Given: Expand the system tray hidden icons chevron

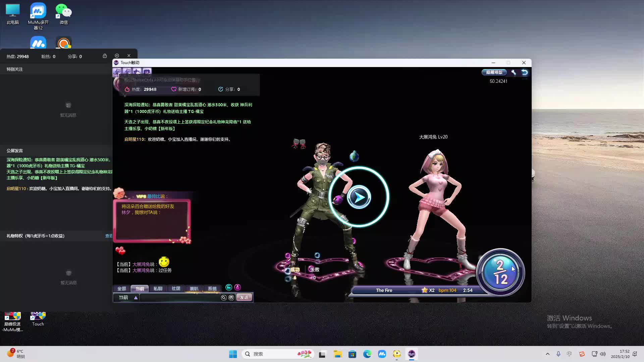Looking at the screenshot, I should 547,354.
